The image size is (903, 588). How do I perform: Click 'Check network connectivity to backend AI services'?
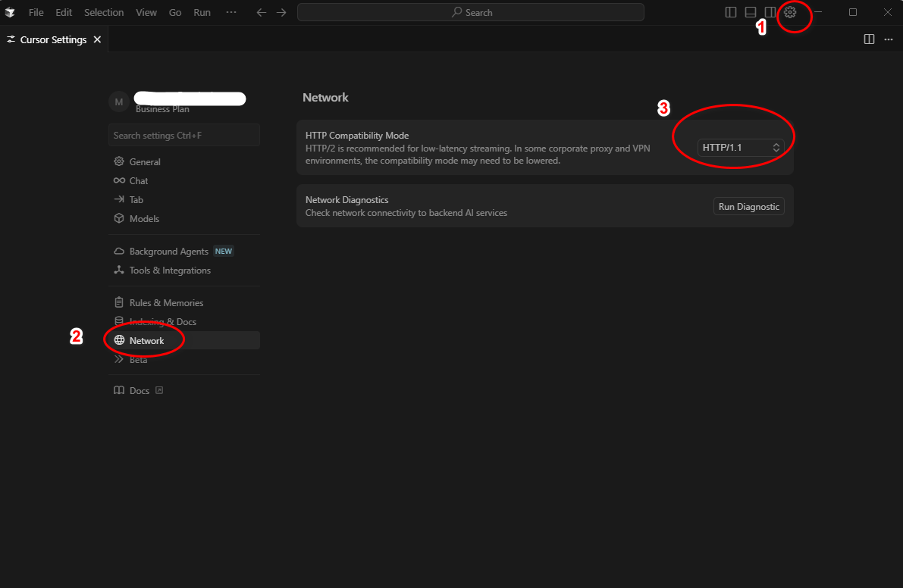click(406, 213)
